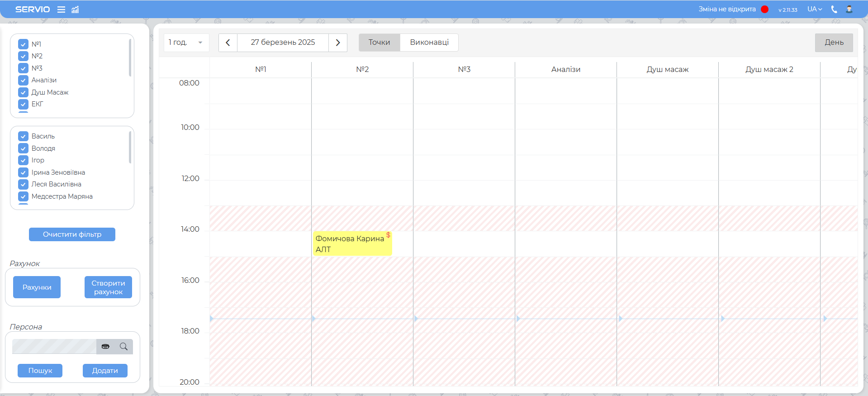Click the red shift status indicator

click(764, 10)
